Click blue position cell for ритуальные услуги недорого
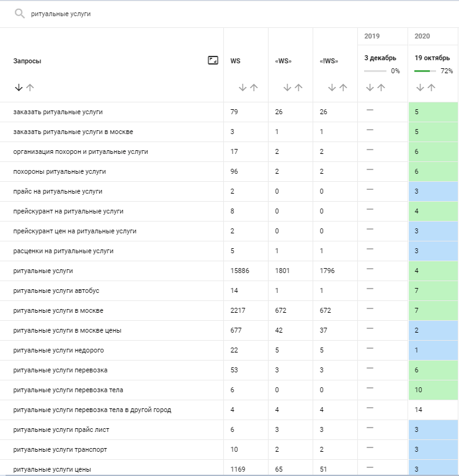This screenshot has width=459, height=476. point(433,351)
